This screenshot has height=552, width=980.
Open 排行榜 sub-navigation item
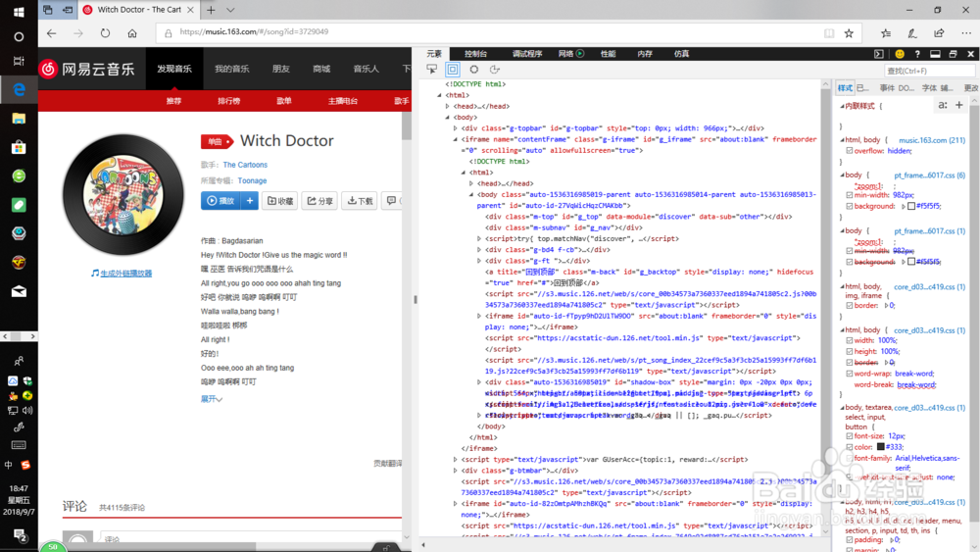click(228, 101)
